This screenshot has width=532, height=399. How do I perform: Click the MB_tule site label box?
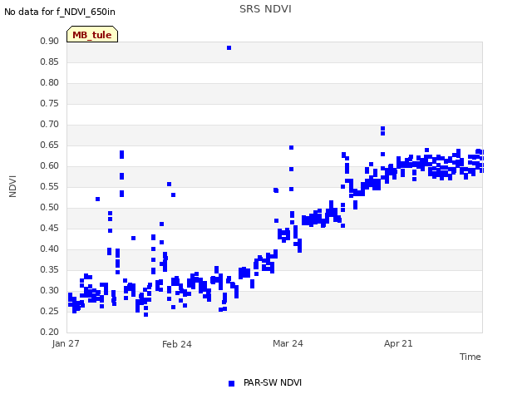92,34
